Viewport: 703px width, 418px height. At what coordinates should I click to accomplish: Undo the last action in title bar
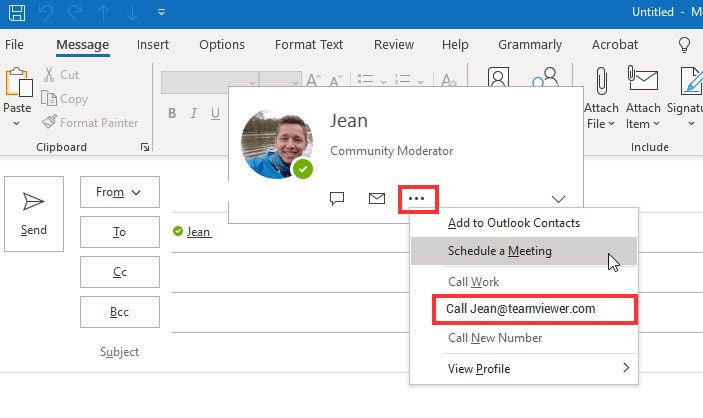coord(46,12)
